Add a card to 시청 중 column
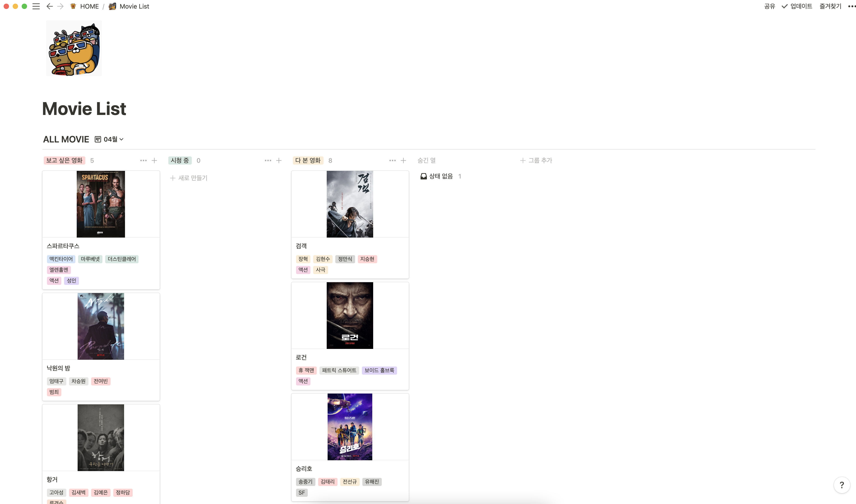 coord(279,160)
